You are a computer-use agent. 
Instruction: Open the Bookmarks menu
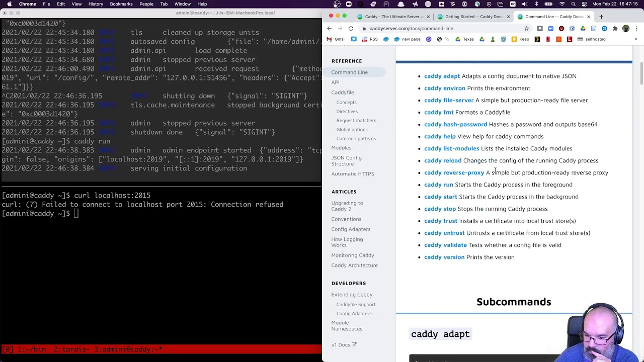pos(121,4)
